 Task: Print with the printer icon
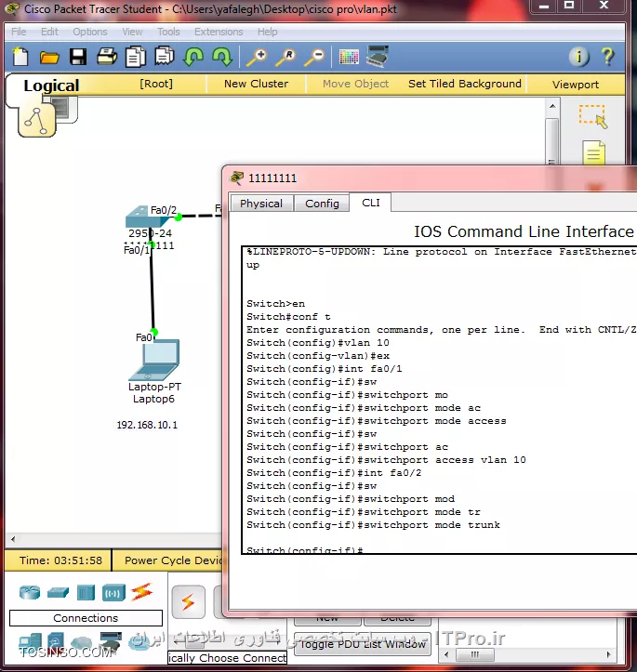(x=106, y=57)
